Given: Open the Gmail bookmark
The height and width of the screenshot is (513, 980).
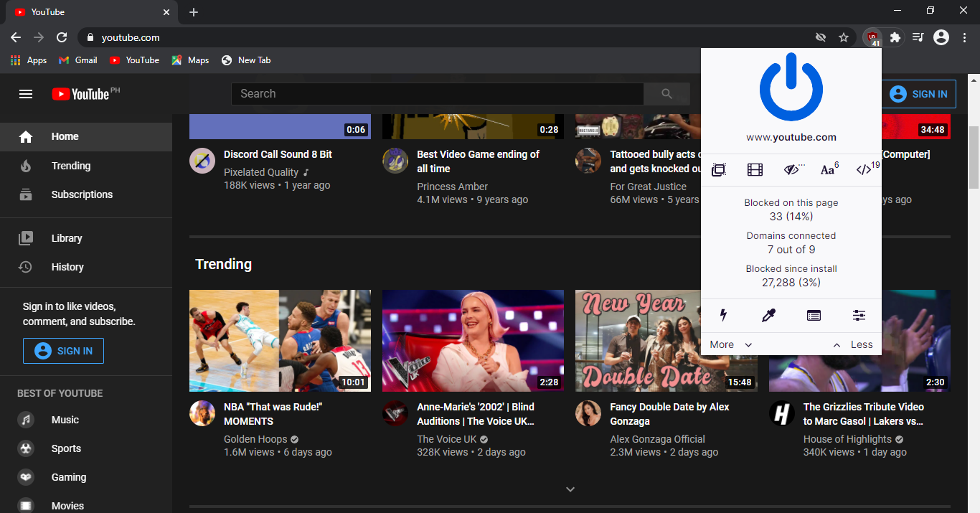Looking at the screenshot, I should tap(78, 60).
